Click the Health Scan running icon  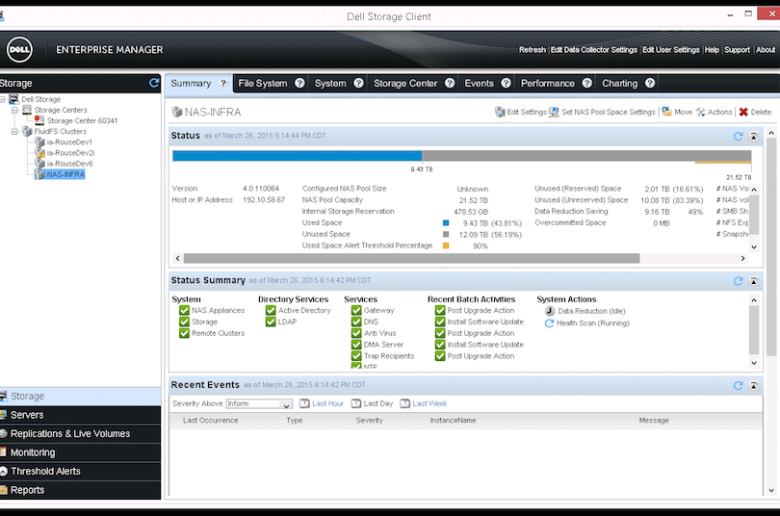point(549,323)
